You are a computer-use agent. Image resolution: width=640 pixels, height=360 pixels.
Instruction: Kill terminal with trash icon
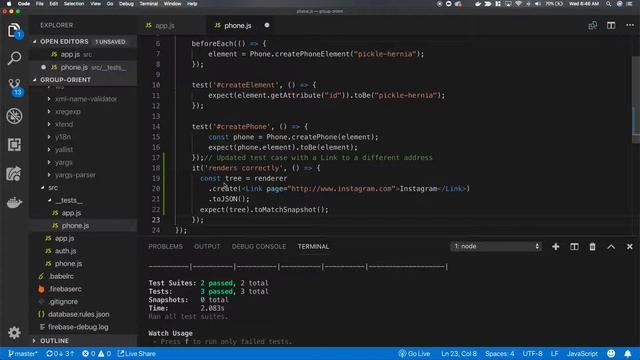[x=592, y=247]
